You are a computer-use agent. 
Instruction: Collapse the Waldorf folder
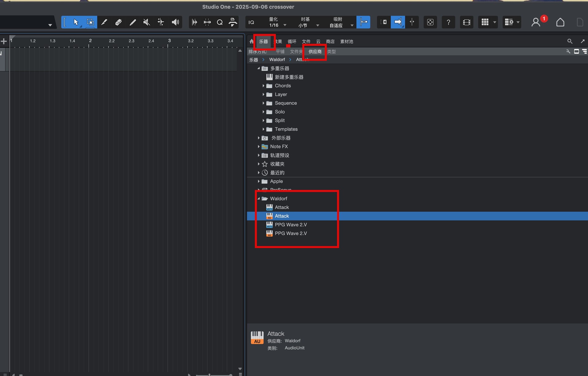[x=258, y=198]
